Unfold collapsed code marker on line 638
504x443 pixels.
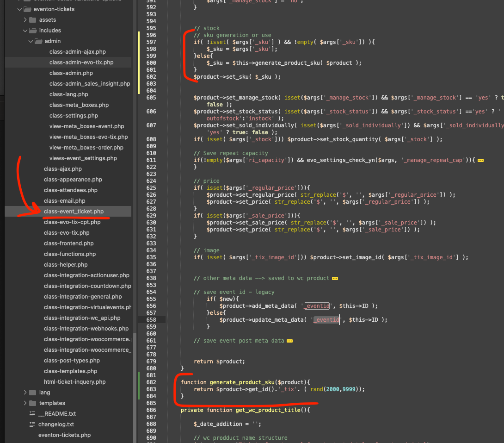335,278
